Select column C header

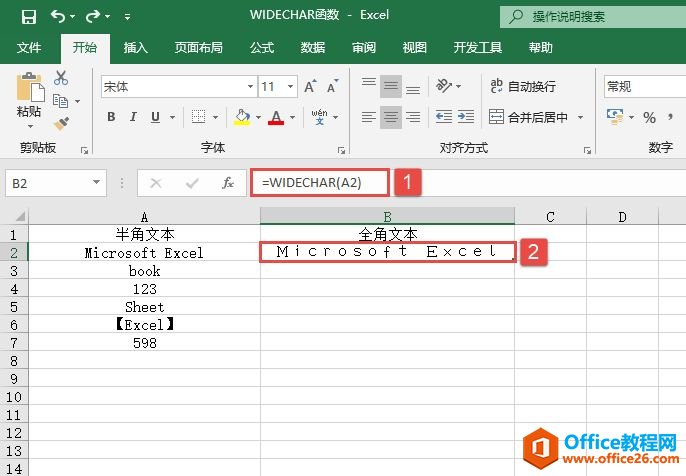tap(550, 216)
